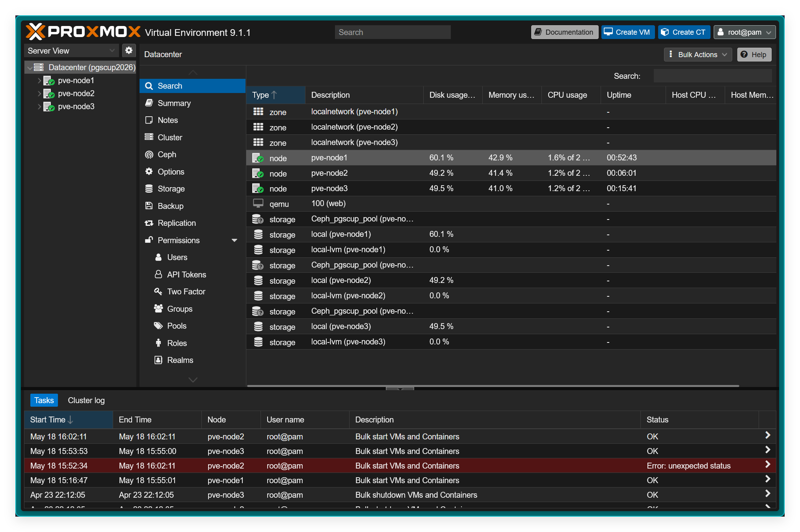Click the pve-node3 node icon in tree
This screenshot has width=800, height=532.
tap(49, 107)
